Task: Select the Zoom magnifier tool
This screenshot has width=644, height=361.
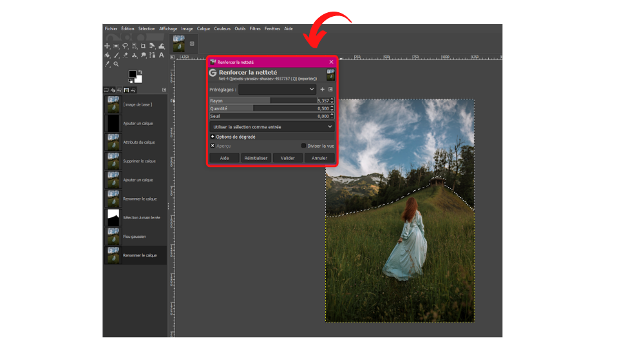Action: 116,64
